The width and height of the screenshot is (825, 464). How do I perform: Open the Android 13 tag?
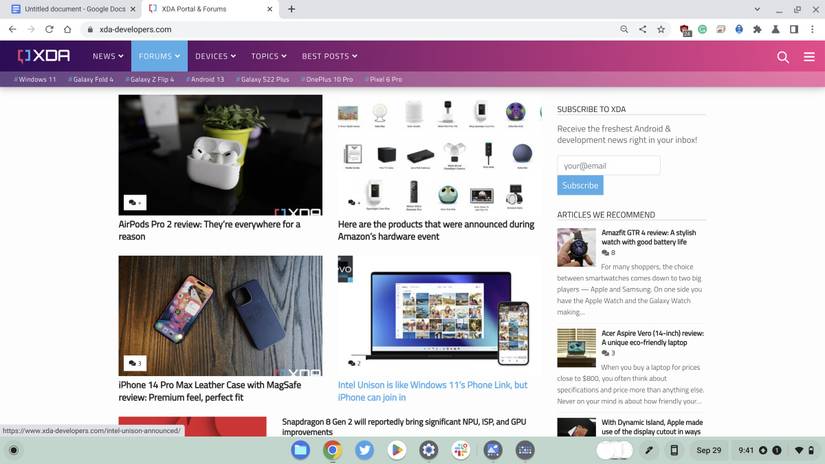(x=205, y=79)
